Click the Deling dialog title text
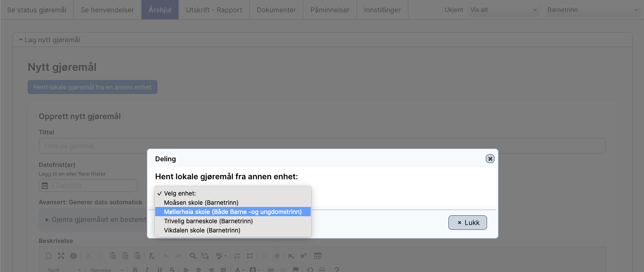 pyautogui.click(x=165, y=159)
